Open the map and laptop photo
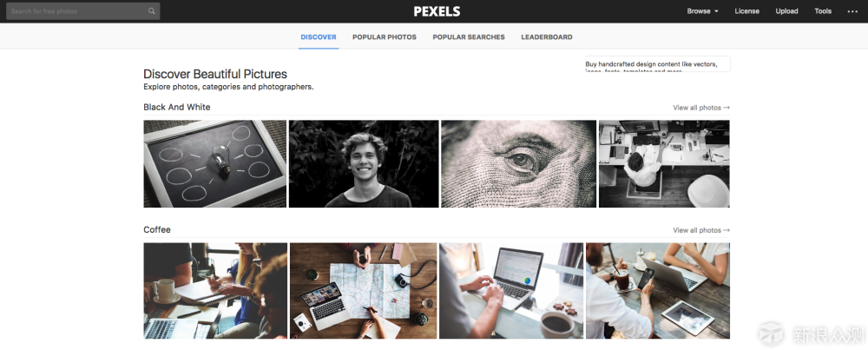 click(x=363, y=291)
